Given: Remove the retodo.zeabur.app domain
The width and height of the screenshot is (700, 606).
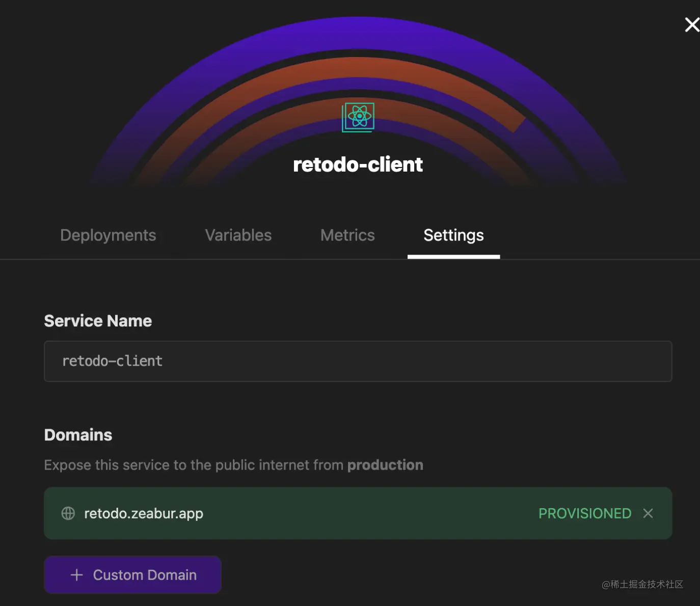Looking at the screenshot, I should coord(648,513).
